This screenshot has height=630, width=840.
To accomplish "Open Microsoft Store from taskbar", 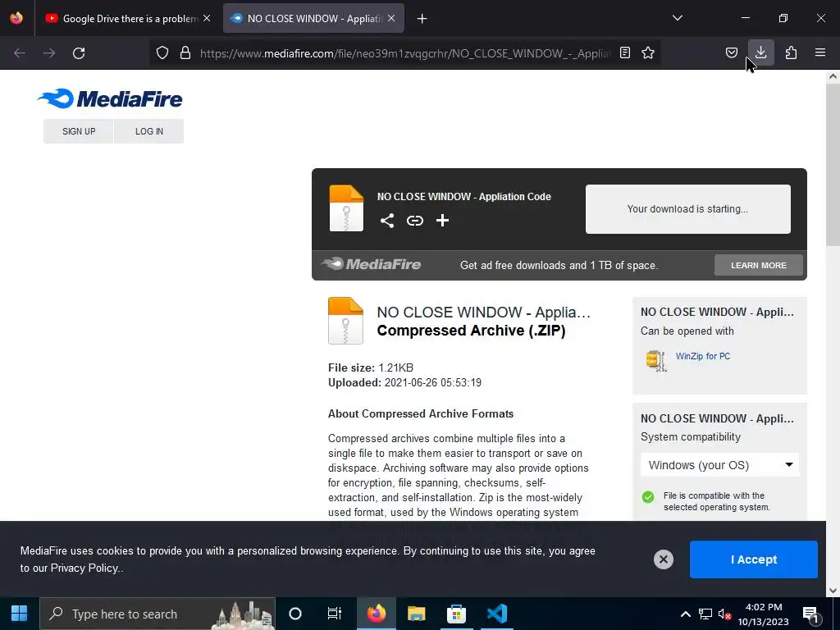I will coord(456,614).
